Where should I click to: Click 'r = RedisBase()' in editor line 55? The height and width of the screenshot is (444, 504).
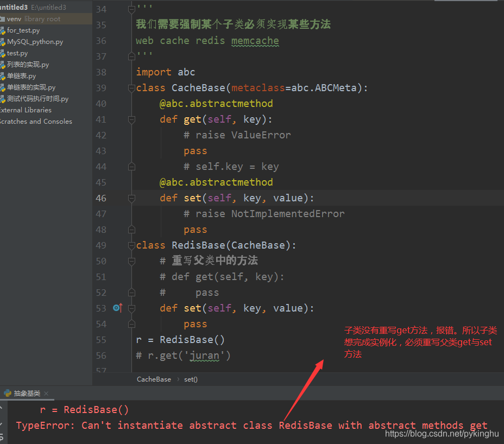180,340
